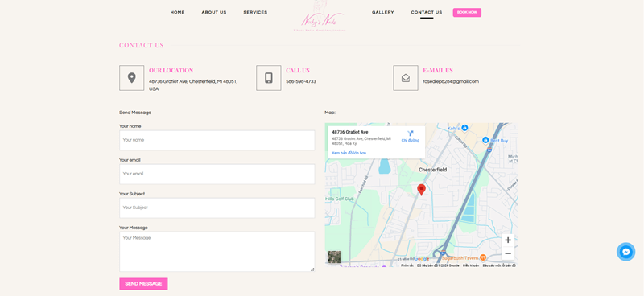This screenshot has height=296, width=644.
Task: Click the Contact Us pink heading
Action: coord(142,45)
